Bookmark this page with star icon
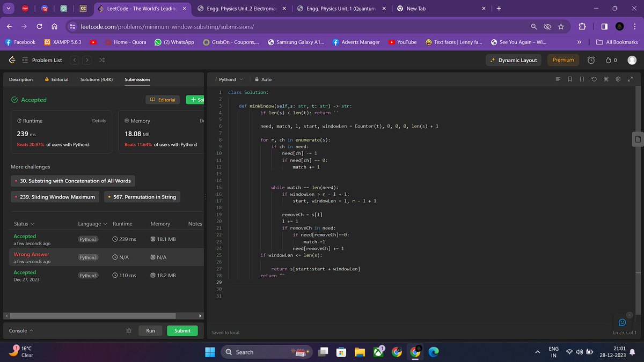 tap(561, 26)
